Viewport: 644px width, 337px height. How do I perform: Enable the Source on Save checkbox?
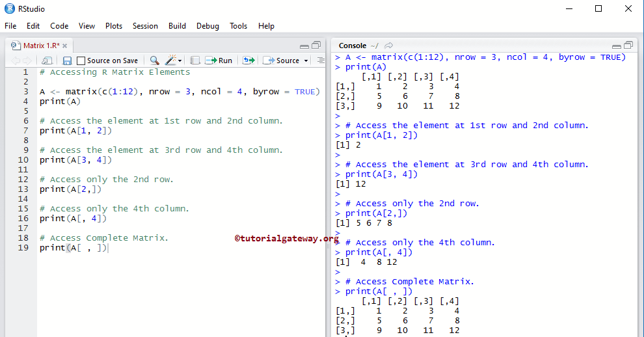81,61
